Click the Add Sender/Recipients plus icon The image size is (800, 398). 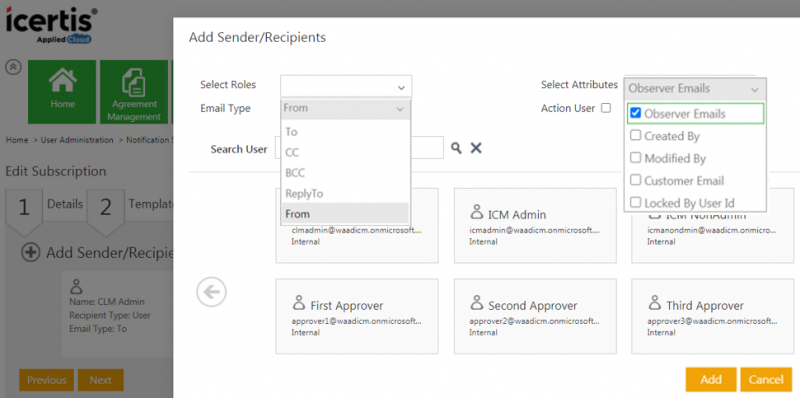(31, 252)
